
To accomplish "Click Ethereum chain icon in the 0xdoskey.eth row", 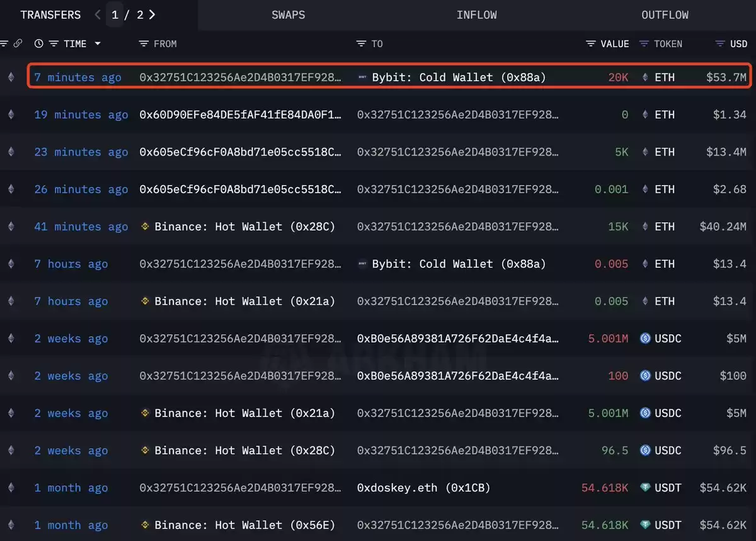I will (x=11, y=487).
